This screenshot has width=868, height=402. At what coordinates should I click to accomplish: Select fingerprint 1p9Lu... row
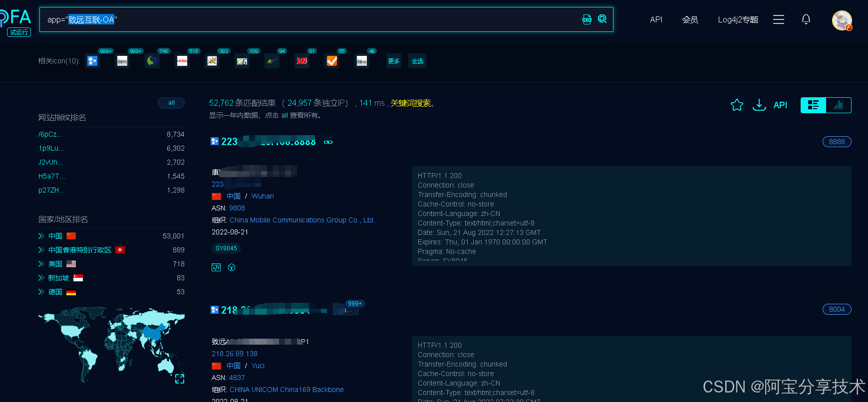coord(111,148)
